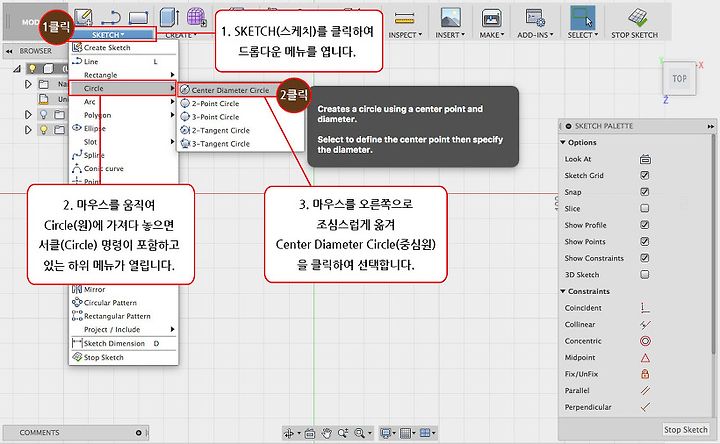Toggle the Sketch Grid checkbox
The height and width of the screenshot is (444, 720).
tap(645, 175)
